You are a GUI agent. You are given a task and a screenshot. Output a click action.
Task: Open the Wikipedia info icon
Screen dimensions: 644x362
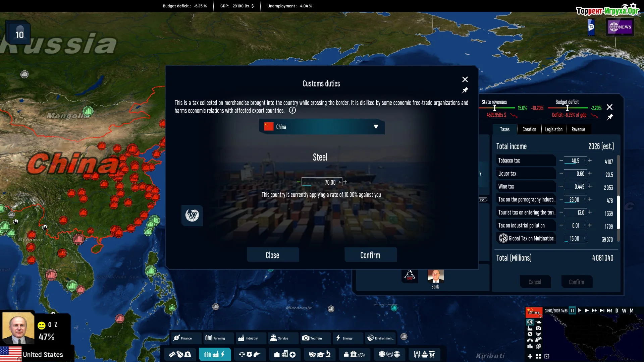pyautogui.click(x=192, y=215)
